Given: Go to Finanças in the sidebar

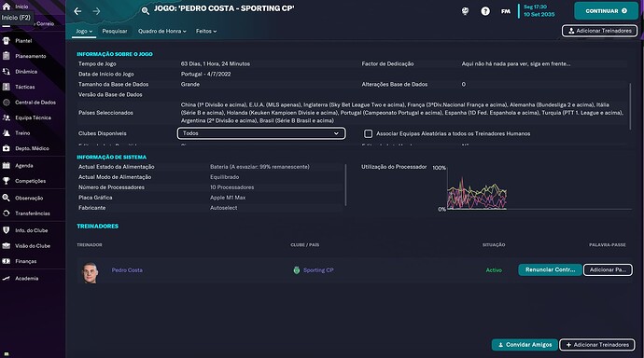Looking at the screenshot, I should [25, 261].
